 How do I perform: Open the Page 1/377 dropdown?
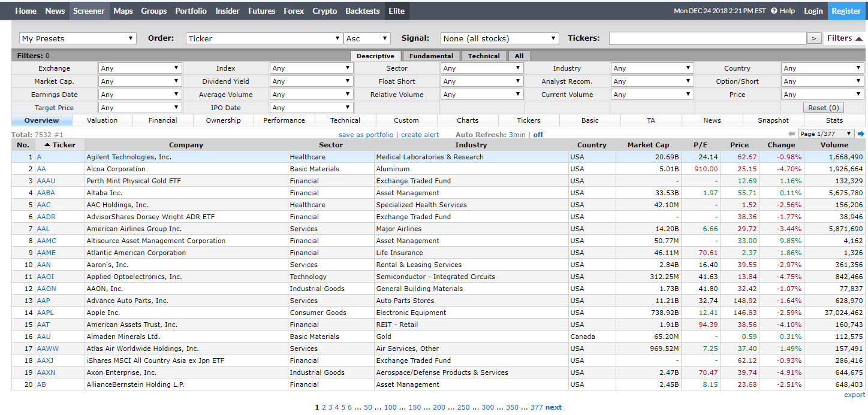point(826,134)
